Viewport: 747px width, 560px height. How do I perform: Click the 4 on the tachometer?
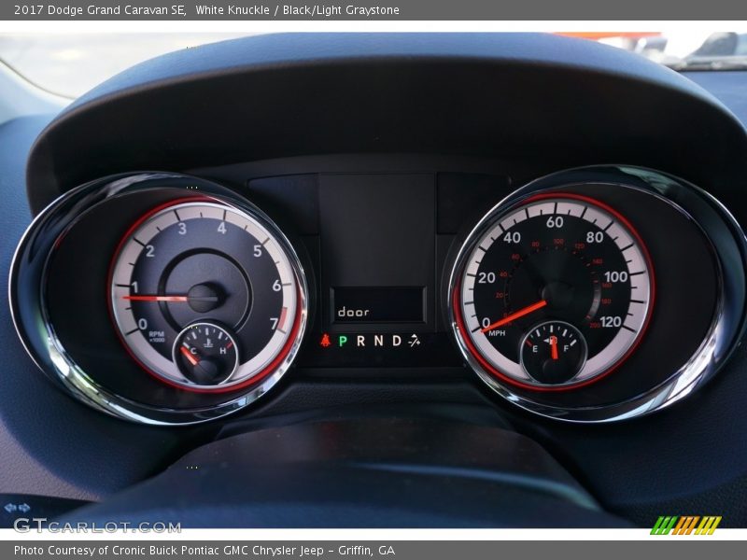(x=221, y=228)
